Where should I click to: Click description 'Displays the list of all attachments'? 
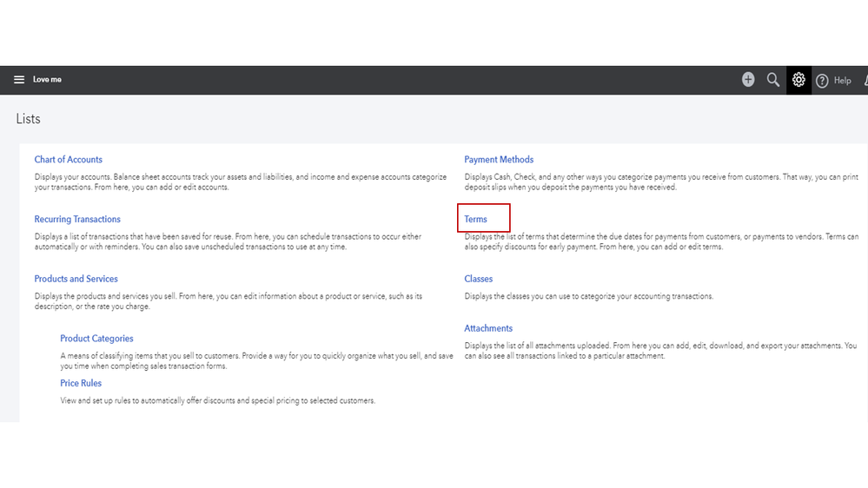click(660, 351)
